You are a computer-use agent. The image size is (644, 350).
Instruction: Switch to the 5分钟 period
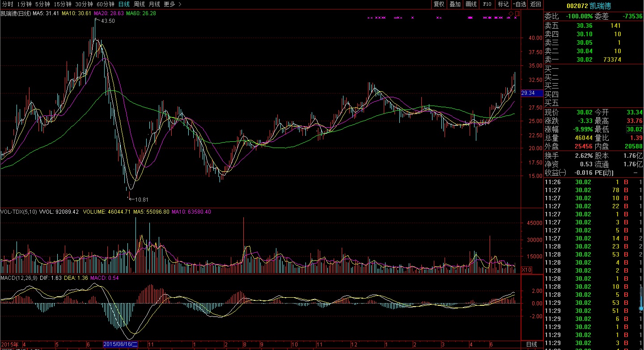coord(42,4)
